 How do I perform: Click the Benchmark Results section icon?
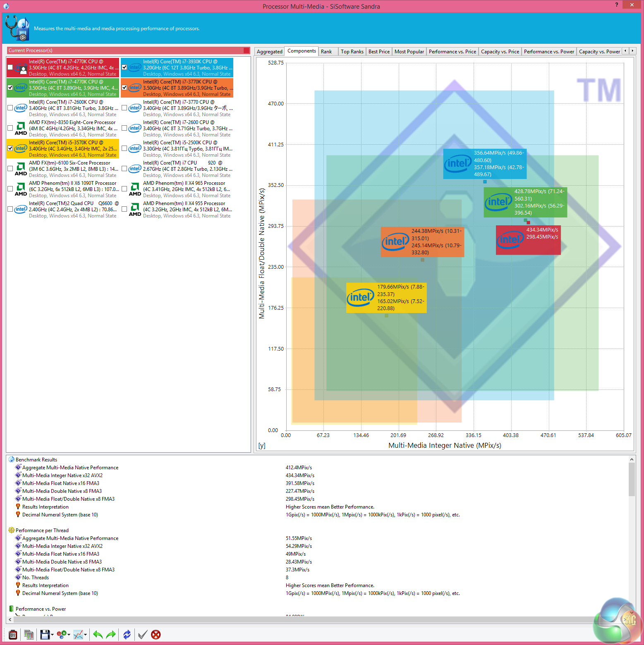pos(12,459)
